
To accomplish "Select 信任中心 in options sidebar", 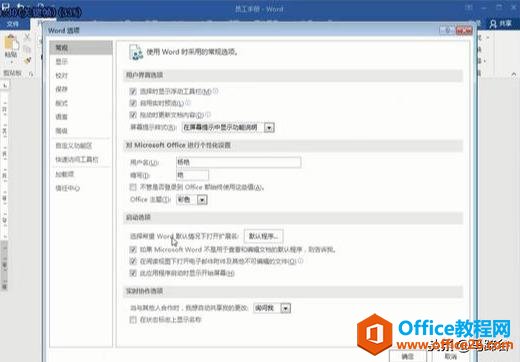I will tap(81, 188).
